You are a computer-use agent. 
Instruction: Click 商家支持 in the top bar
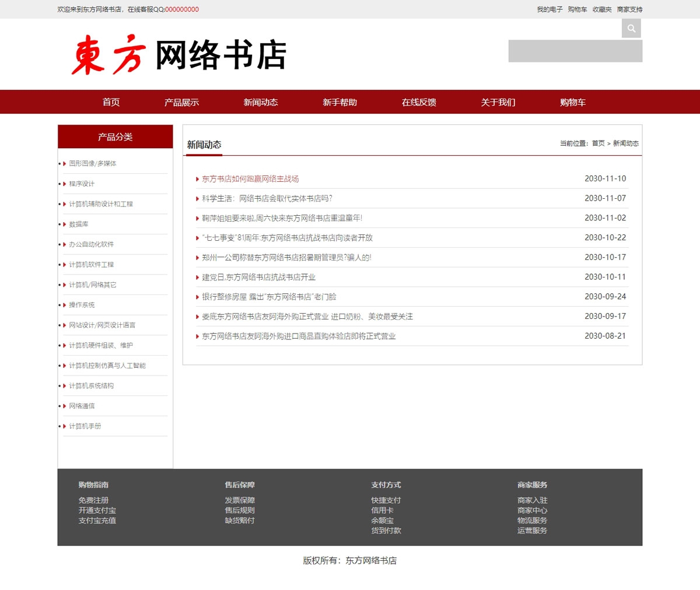point(629,9)
